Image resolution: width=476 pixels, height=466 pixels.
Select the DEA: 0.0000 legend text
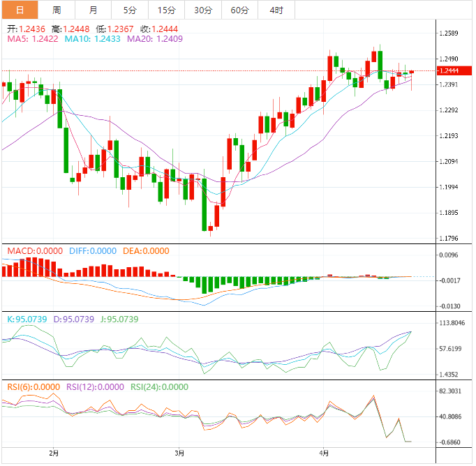click(x=146, y=251)
